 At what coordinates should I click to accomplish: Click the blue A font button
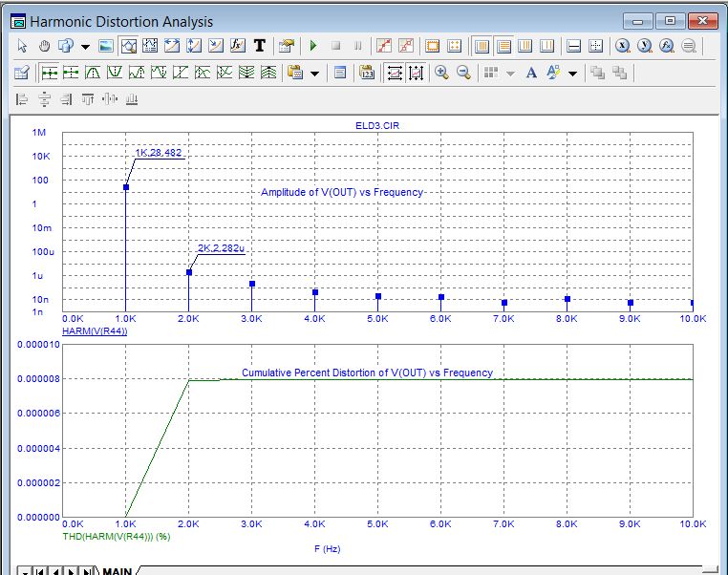pyautogui.click(x=531, y=73)
